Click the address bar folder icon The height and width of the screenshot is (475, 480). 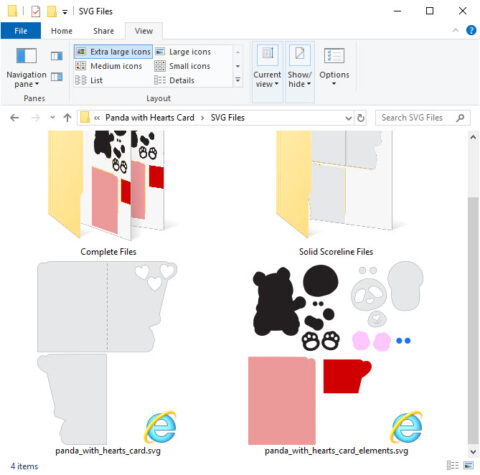tap(85, 117)
